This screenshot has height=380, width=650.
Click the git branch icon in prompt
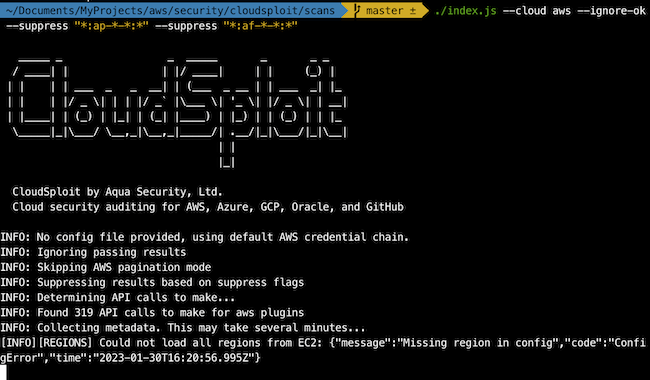point(357,10)
